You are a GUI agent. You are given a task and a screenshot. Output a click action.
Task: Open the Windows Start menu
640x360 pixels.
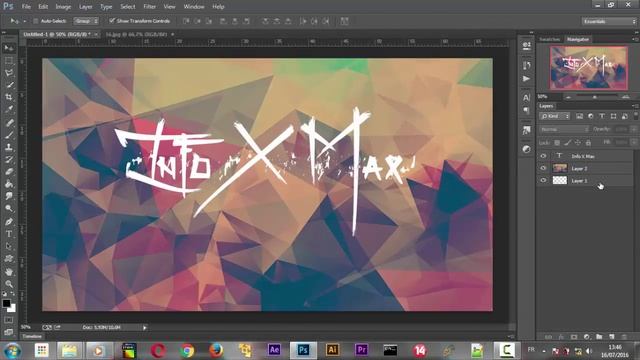(x=12, y=350)
